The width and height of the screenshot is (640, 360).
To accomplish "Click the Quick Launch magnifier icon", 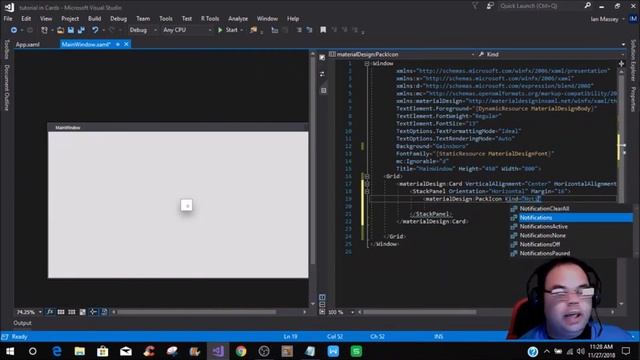I will [588, 6].
